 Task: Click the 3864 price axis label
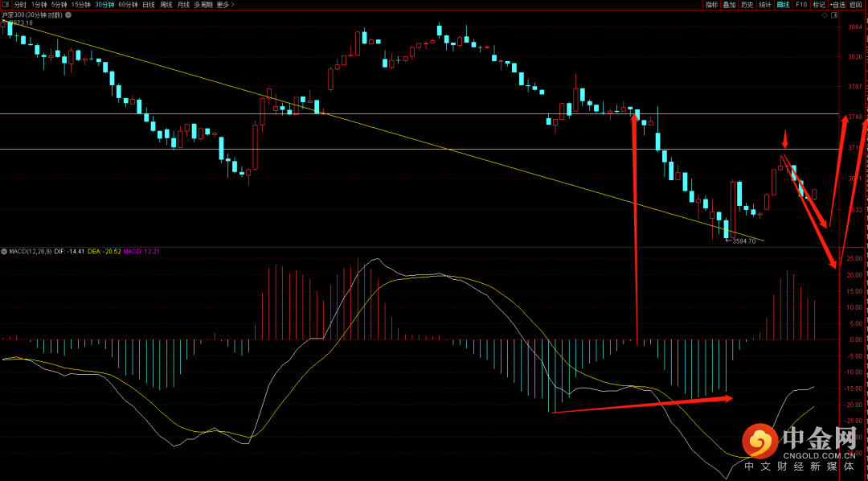[x=854, y=27]
